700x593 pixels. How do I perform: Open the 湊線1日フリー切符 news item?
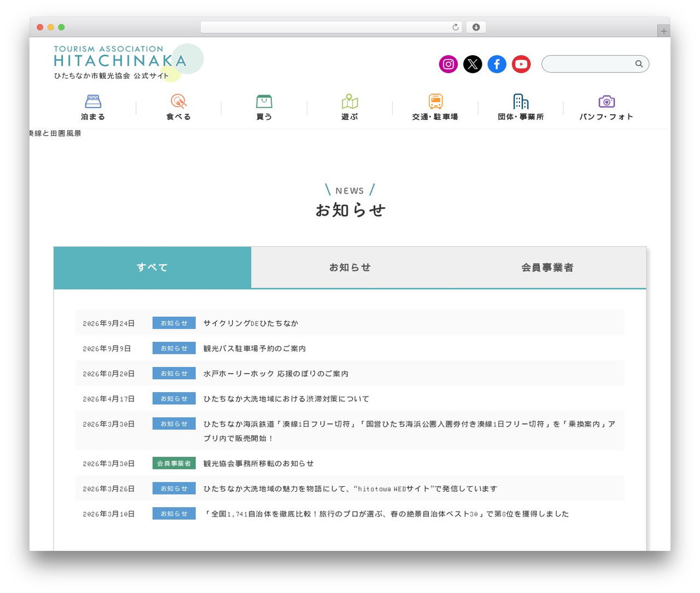(x=410, y=431)
